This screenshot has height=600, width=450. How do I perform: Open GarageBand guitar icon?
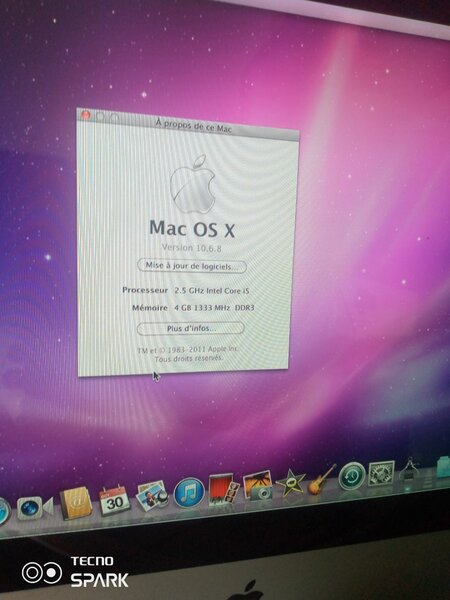tap(321, 479)
